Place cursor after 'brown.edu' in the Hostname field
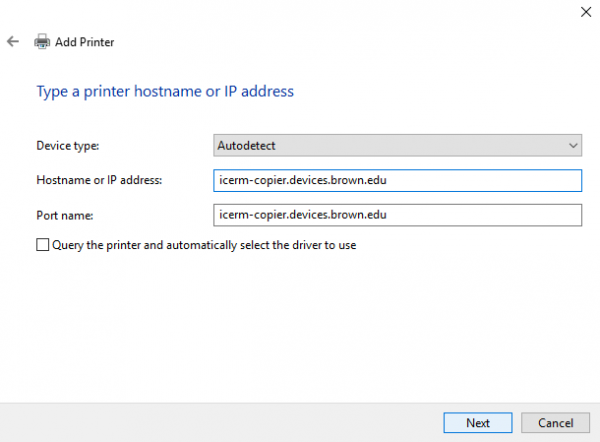The height and width of the screenshot is (442, 600). pyautogui.click(x=388, y=180)
